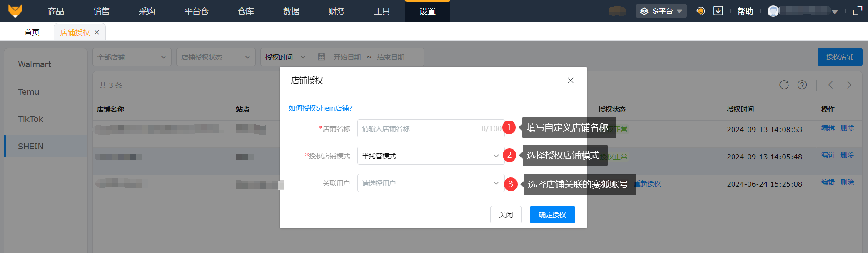Open the 多平台 platform switcher
Viewport: 868px width, 253px height.
[661, 11]
